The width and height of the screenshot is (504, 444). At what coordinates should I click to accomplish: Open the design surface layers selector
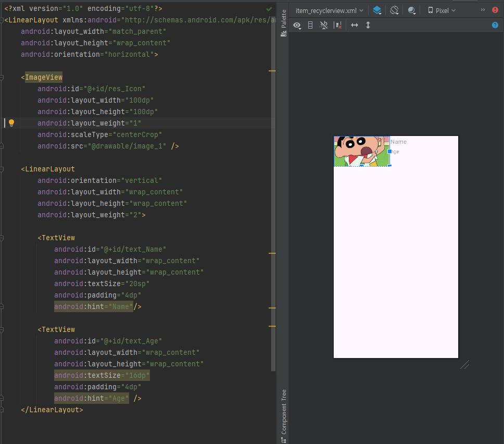tap(377, 10)
